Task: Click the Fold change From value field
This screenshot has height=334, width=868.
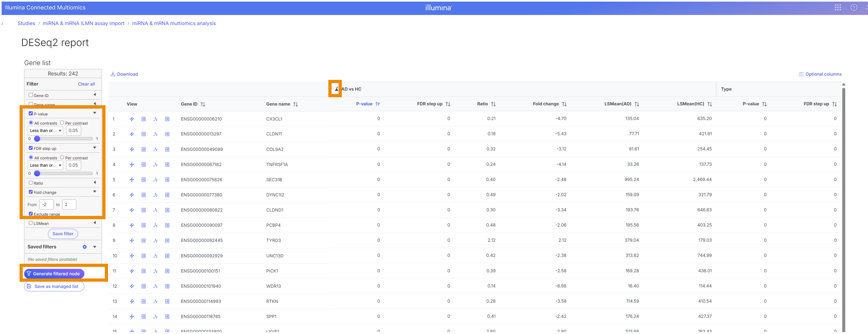Action: tap(46, 205)
